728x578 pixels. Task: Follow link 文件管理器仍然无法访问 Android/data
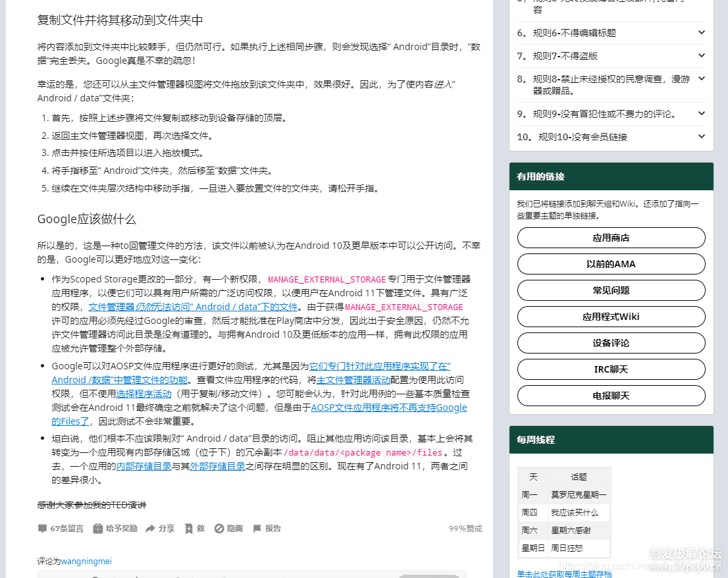[x=193, y=307]
